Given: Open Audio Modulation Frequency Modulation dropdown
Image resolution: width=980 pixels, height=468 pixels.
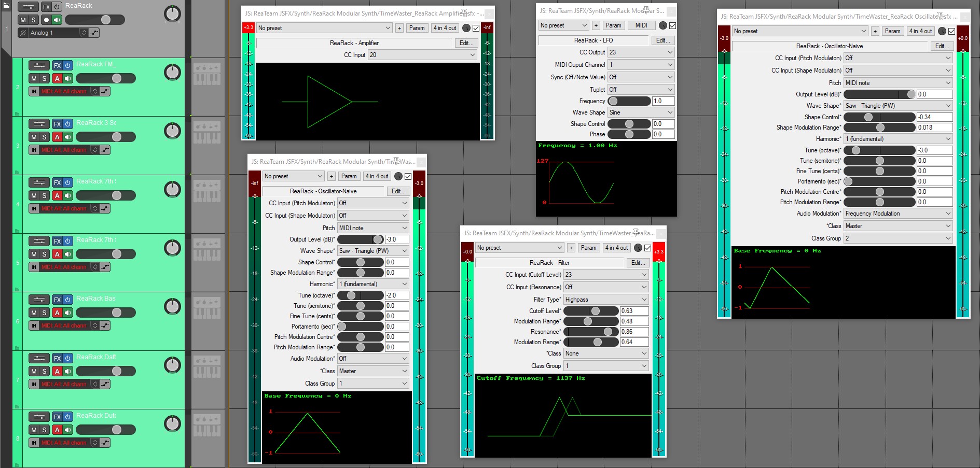Looking at the screenshot, I should pos(898,214).
